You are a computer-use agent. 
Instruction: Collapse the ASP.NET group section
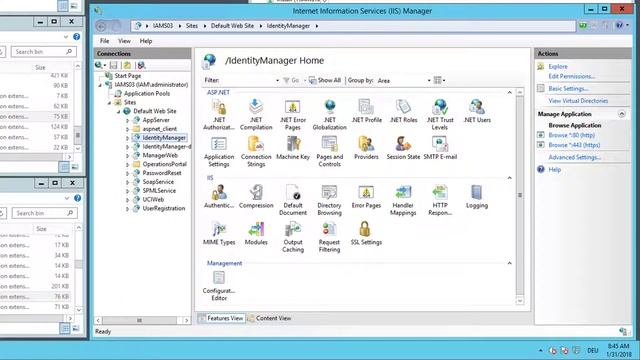(x=509, y=93)
